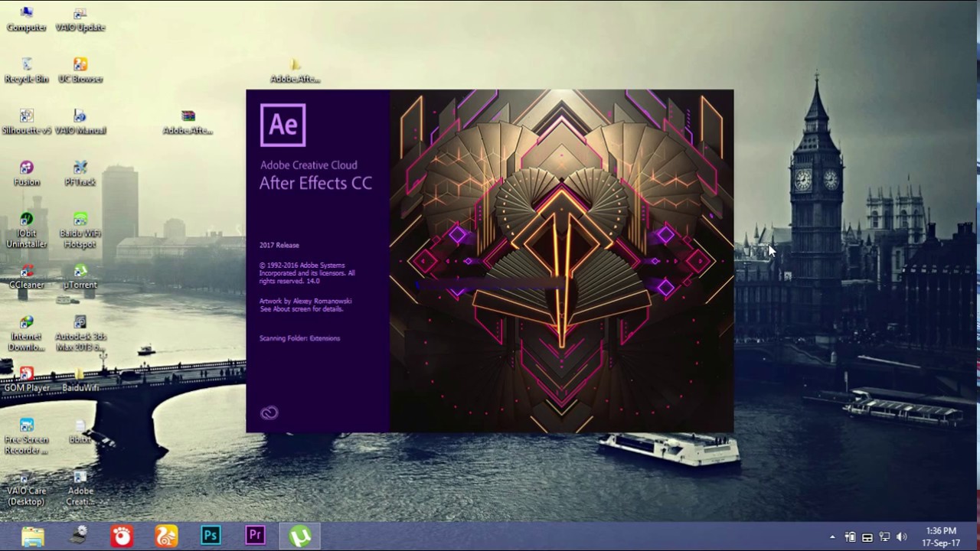This screenshot has width=980, height=551.
Task: Open the GOM Player shortcut
Action: [27, 380]
